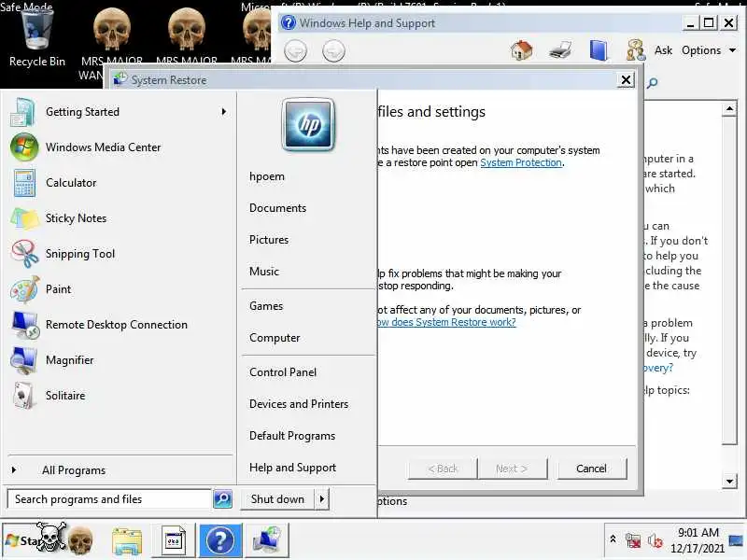Click Back in System Restore

[443, 469]
